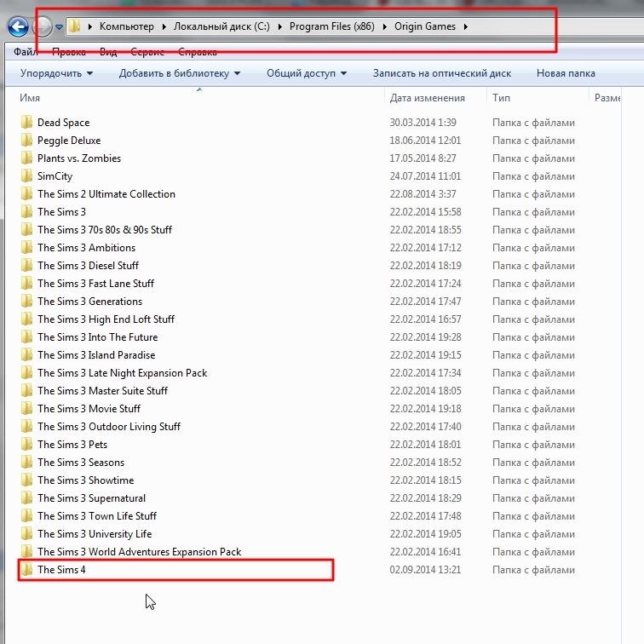Select The Sims 3 Master Suite Stuff folder icon
644x644 pixels.
[26, 390]
